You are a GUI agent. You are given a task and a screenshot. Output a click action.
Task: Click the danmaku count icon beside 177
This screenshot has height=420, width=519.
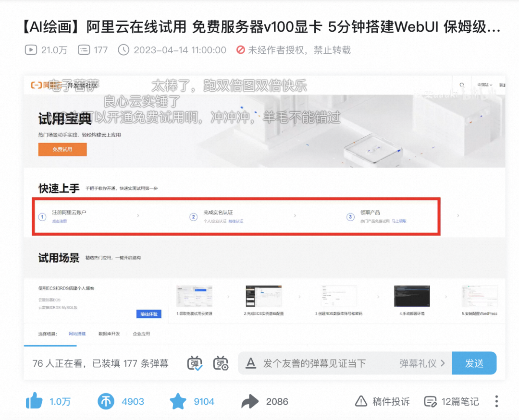point(84,50)
